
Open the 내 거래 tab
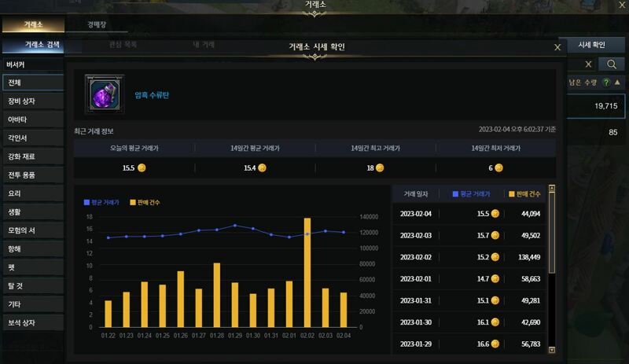pyautogui.click(x=204, y=44)
